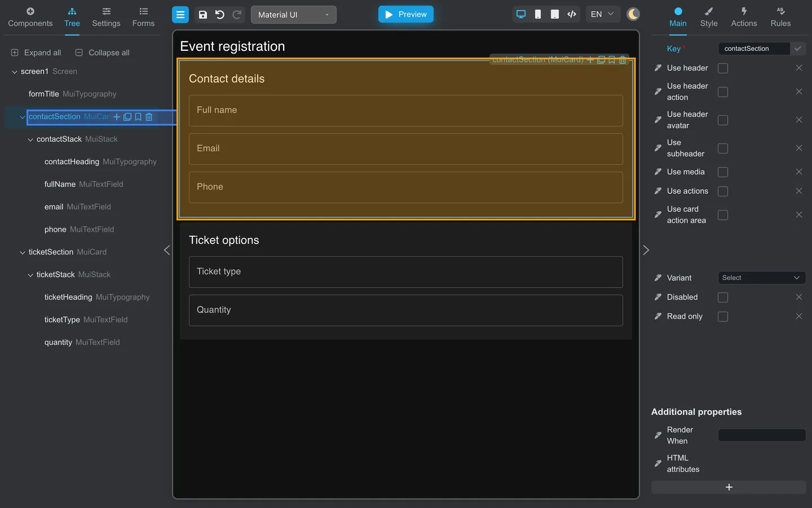Click plus icon on canvas contactSection toolbar
Viewport: 812px width, 508px height.
point(590,59)
